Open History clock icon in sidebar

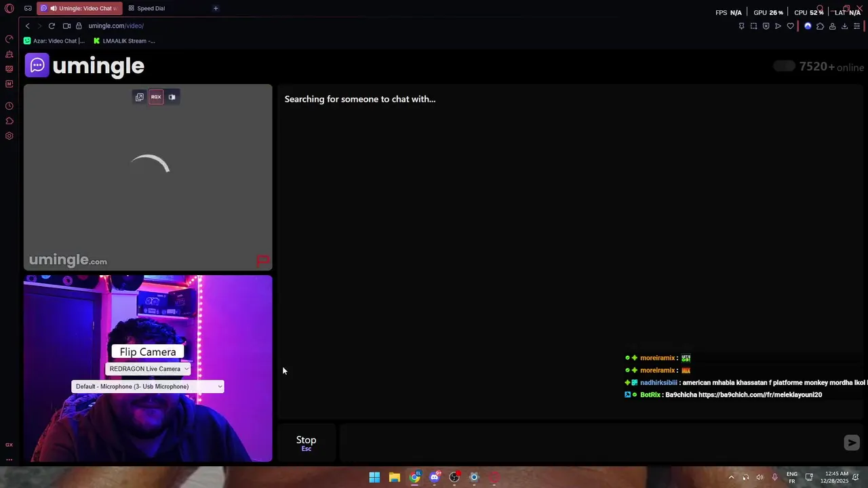(x=9, y=106)
